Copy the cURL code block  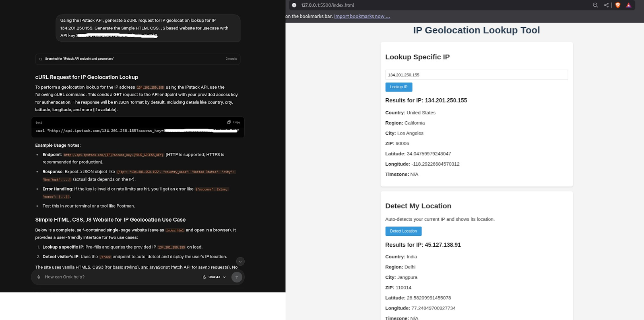(233, 122)
